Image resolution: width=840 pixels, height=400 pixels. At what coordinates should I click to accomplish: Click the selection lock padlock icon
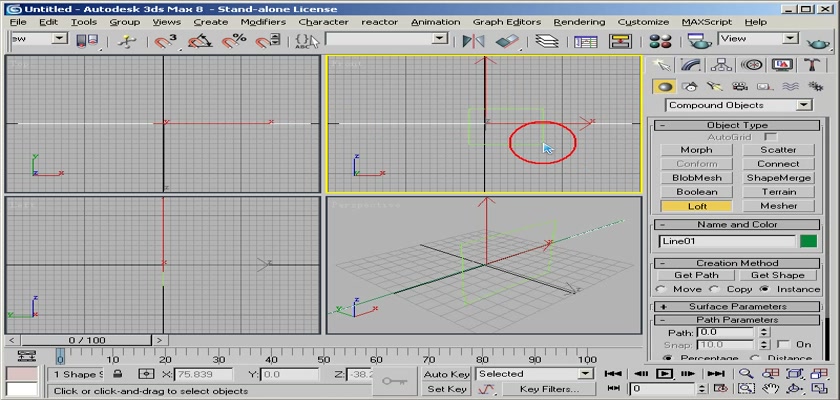(118, 374)
